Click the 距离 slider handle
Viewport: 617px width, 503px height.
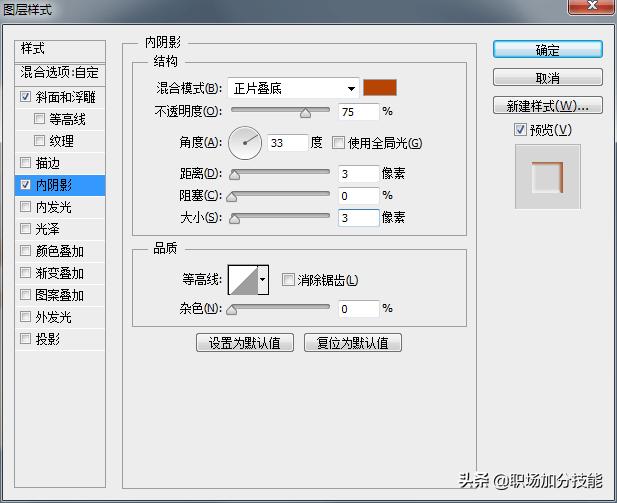coord(235,175)
